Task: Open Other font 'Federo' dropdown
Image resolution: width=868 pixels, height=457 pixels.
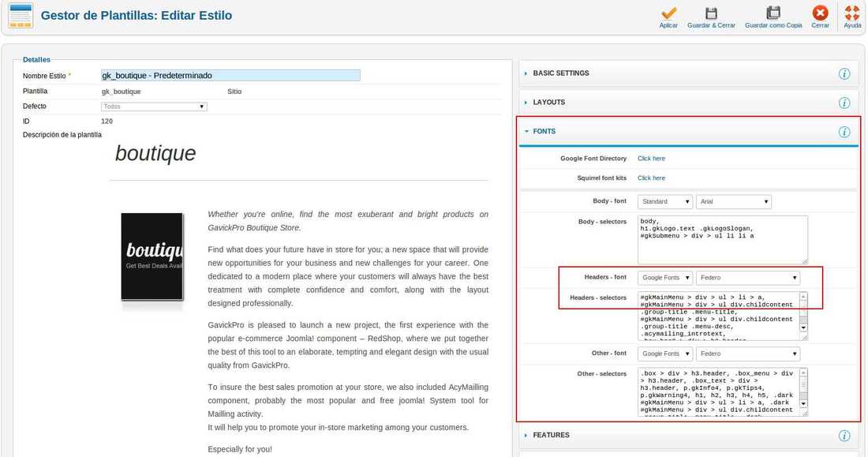Action: (748, 354)
